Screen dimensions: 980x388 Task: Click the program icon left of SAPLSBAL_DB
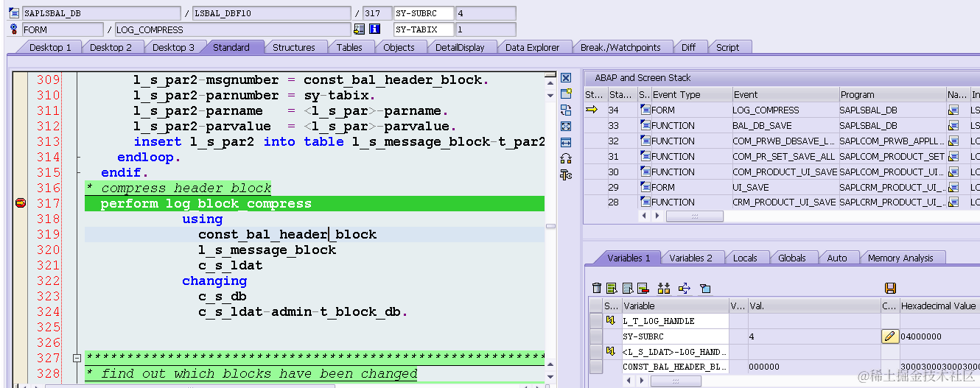coord(14,13)
